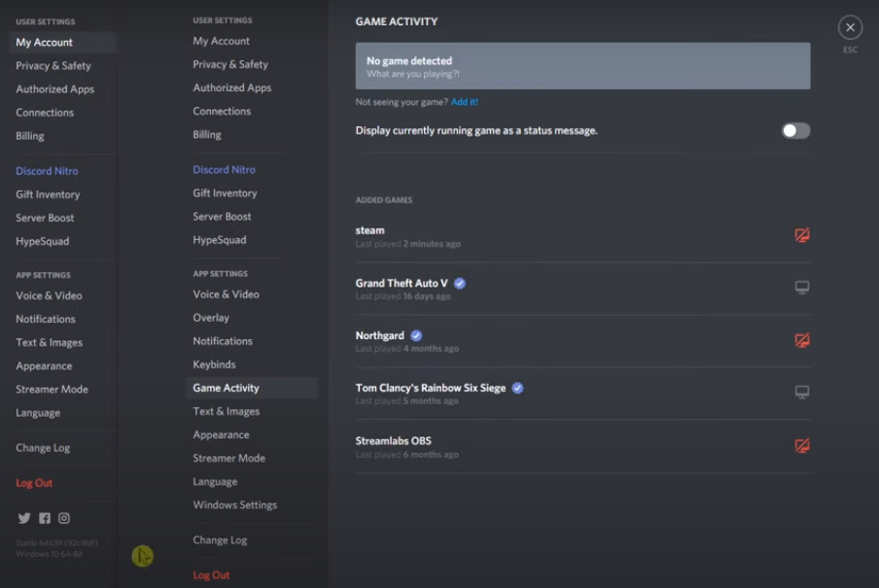The image size is (879, 588).
Task: Enable display running game as status toggle
Action: [795, 130]
